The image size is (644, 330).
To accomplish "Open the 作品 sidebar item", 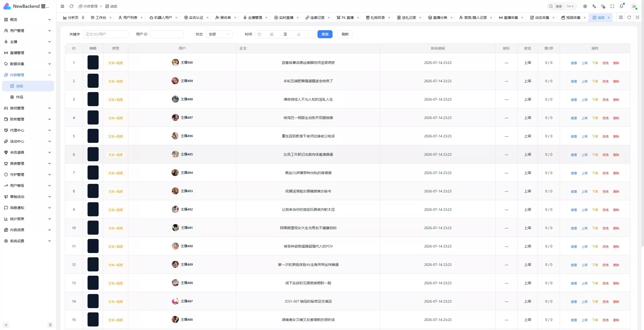I will pyautogui.click(x=28, y=97).
